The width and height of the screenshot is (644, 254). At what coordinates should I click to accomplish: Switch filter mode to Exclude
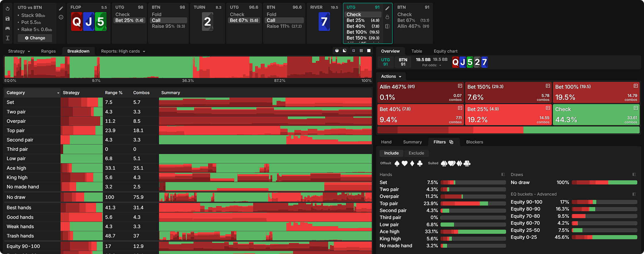(x=416, y=153)
